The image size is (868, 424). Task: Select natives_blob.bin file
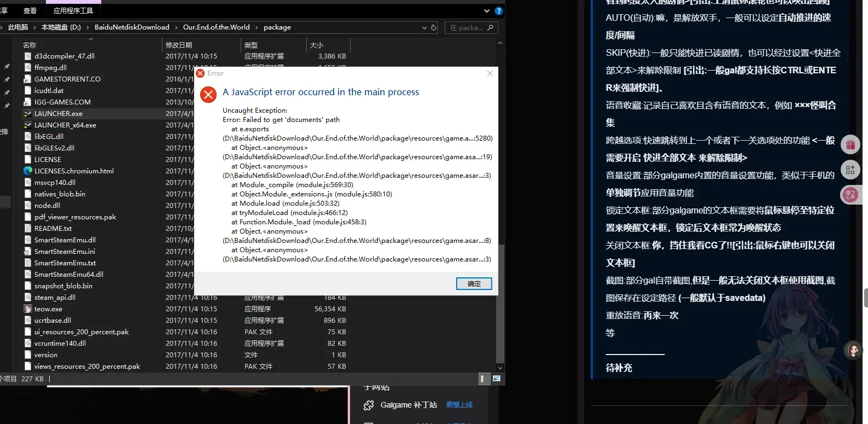(x=60, y=194)
